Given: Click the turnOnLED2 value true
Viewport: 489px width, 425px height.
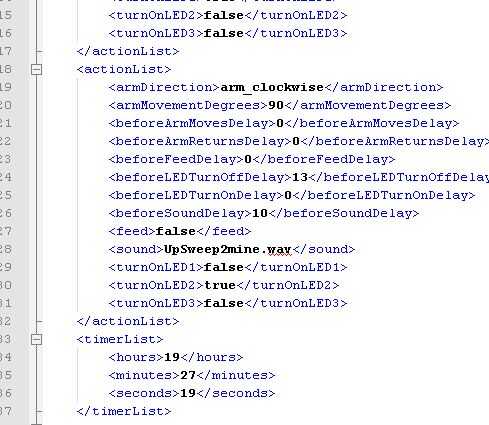Looking at the screenshot, I should click(220, 285).
